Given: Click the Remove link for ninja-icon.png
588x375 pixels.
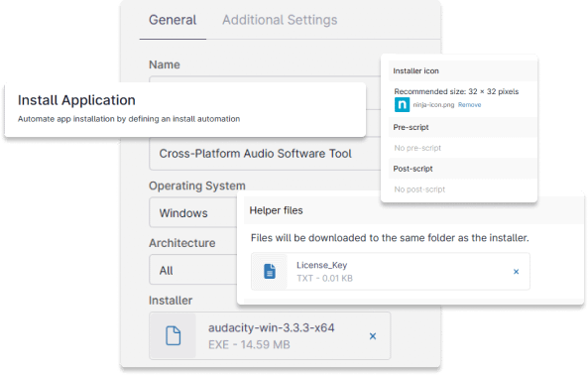Looking at the screenshot, I should click(x=469, y=104).
